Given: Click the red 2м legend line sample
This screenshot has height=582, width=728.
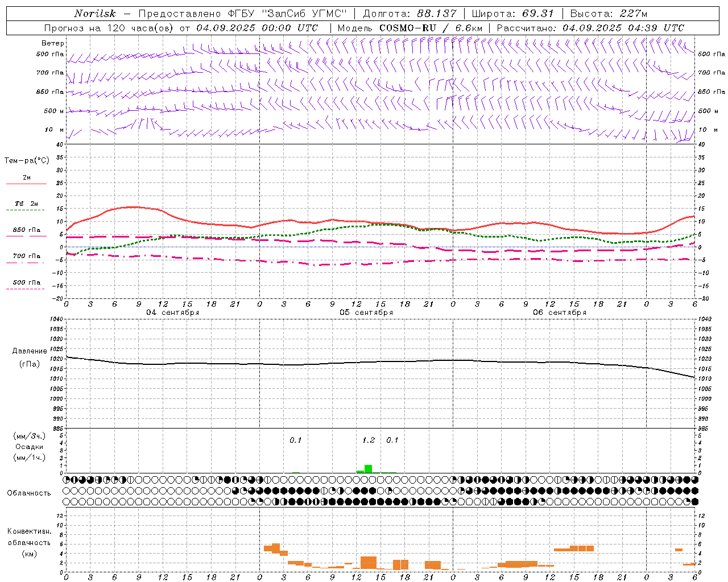Looking at the screenshot, I should (26, 184).
